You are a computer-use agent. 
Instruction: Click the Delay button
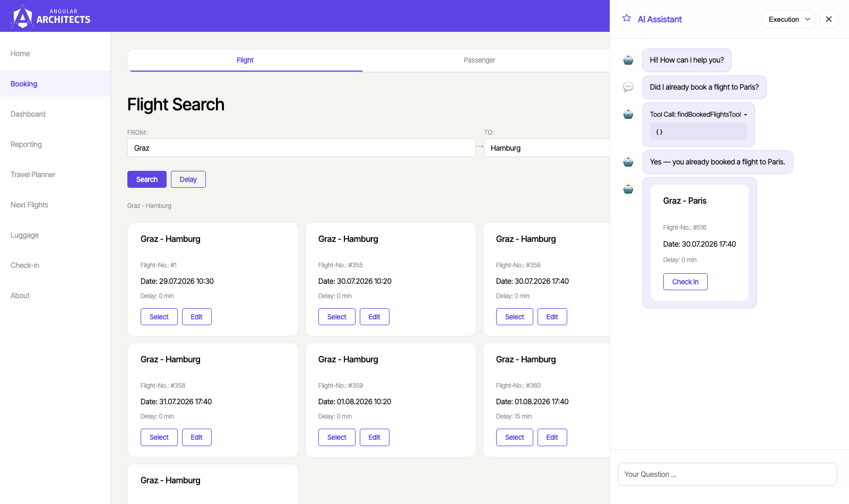click(188, 179)
